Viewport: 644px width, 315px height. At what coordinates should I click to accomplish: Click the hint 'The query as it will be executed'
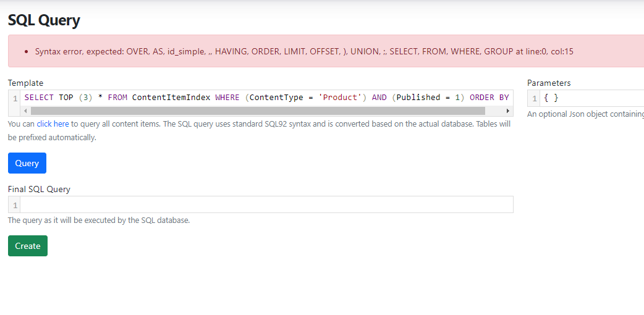pos(99,220)
